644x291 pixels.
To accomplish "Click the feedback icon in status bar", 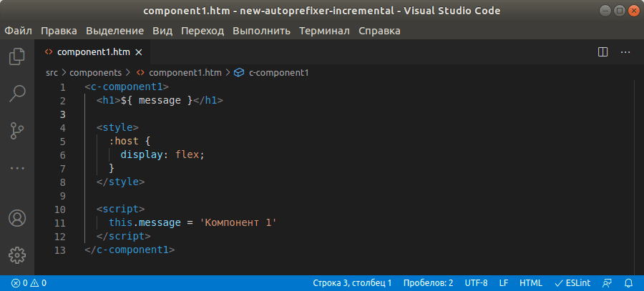I will pos(607,283).
